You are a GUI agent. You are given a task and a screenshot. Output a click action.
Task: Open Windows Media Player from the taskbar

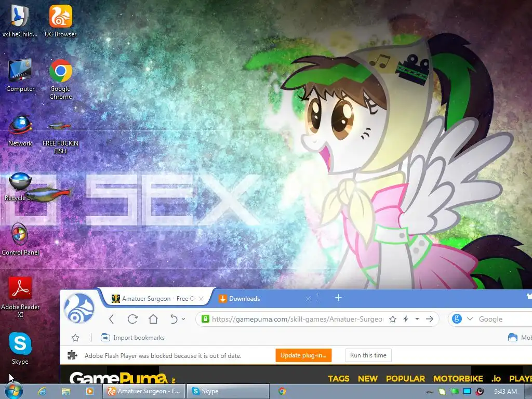[x=89, y=391]
